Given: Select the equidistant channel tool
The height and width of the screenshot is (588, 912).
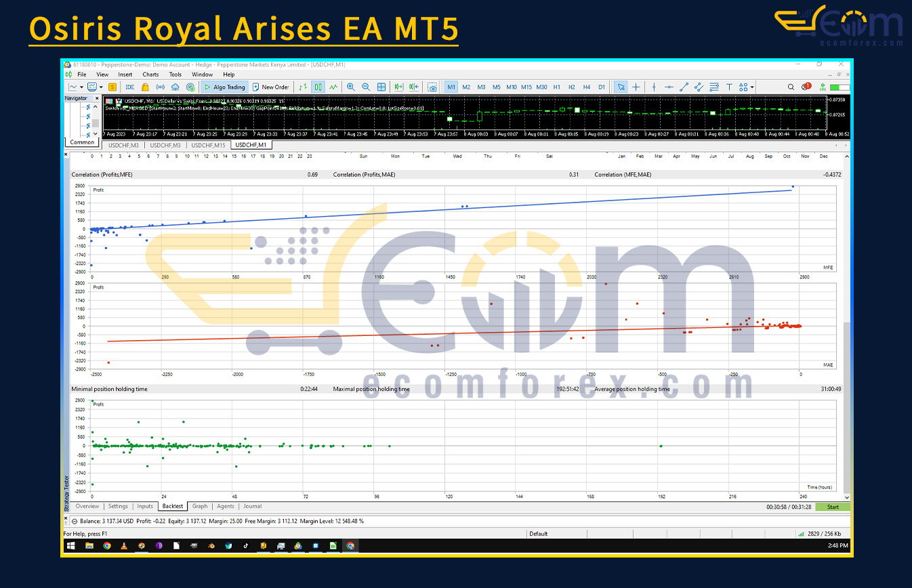Looking at the screenshot, I should tap(699, 87).
